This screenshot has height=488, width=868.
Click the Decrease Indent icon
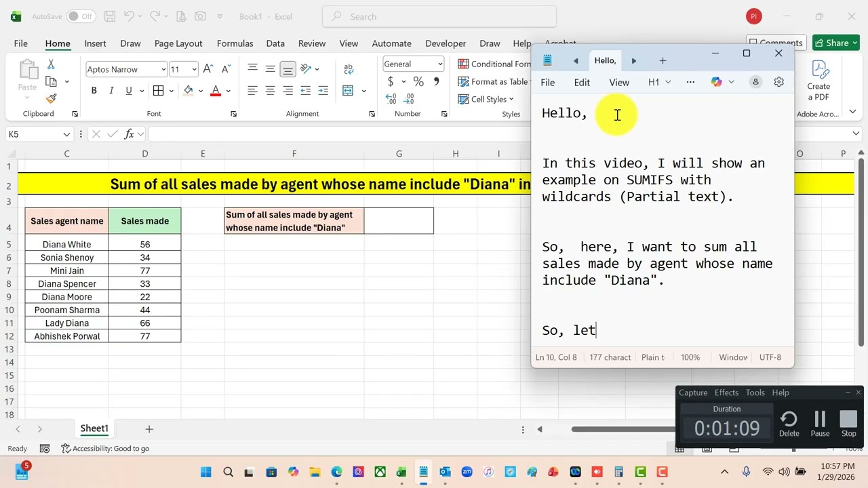point(306,91)
